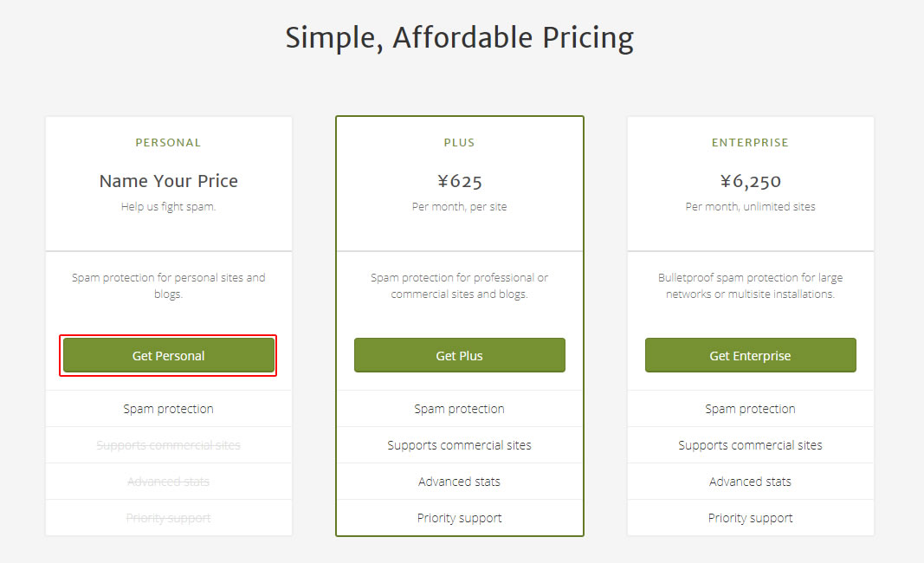
Task: Select the ENTERPRISE plan heading
Action: click(750, 143)
